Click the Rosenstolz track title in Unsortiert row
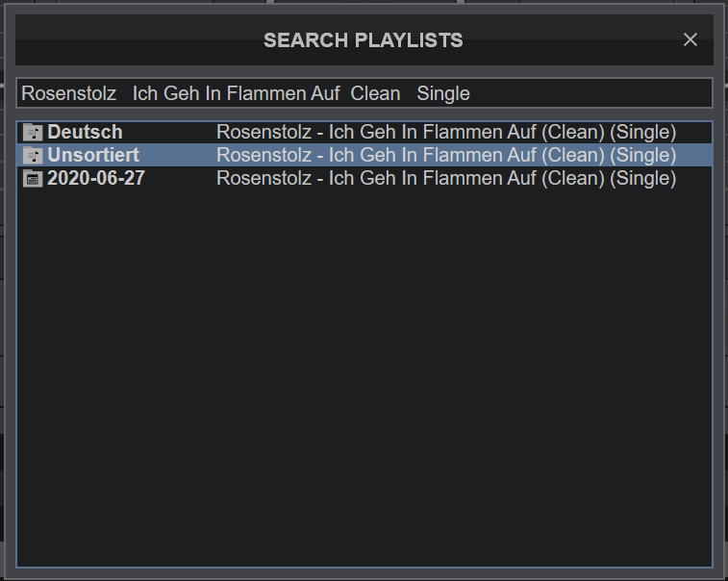728x581 pixels. click(x=446, y=155)
